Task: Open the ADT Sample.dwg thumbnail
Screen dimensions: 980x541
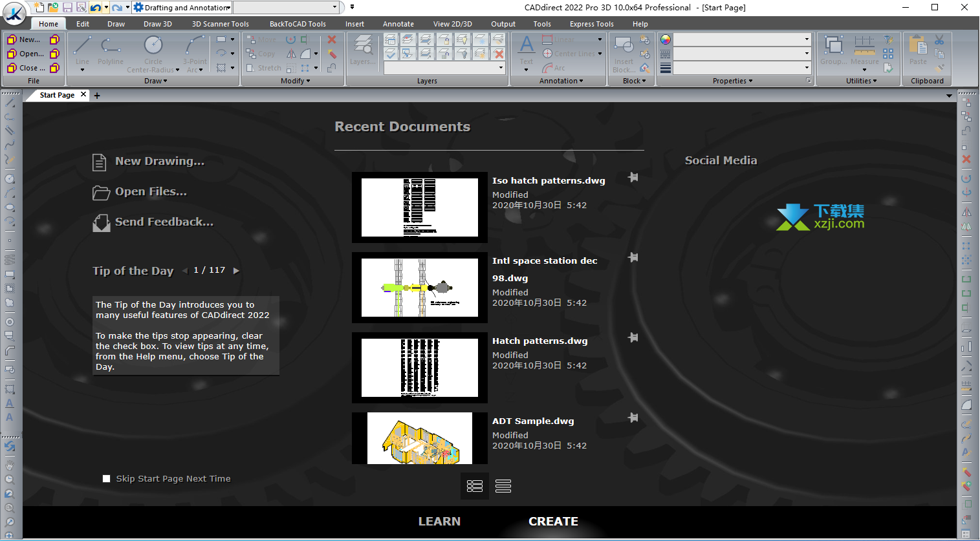Action: [420, 438]
